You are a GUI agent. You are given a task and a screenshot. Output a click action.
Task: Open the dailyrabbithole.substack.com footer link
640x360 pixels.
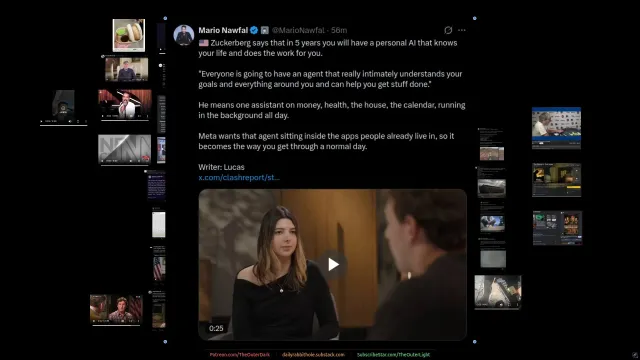313,355
